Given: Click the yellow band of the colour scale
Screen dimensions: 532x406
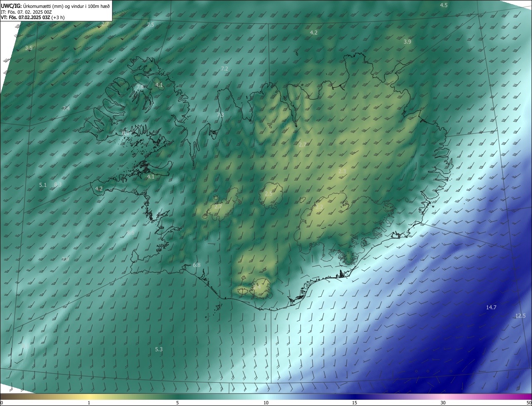Looking at the screenshot, I should (x=89, y=396).
